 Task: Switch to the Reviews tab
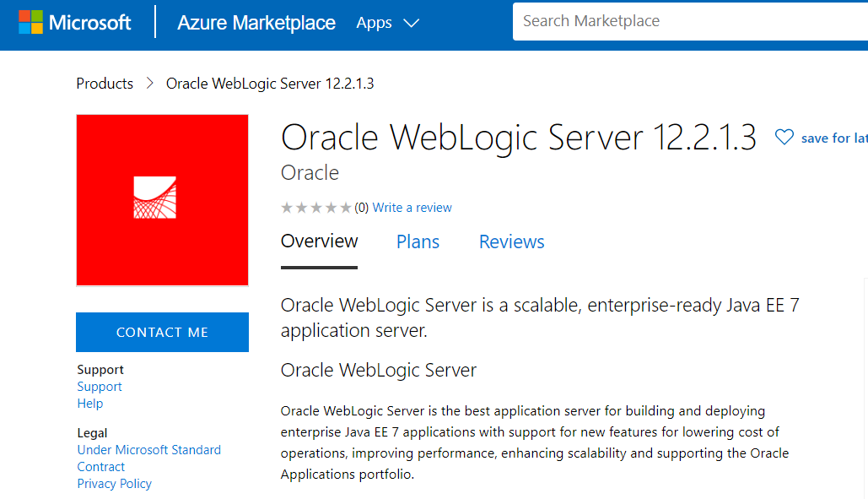click(x=511, y=241)
